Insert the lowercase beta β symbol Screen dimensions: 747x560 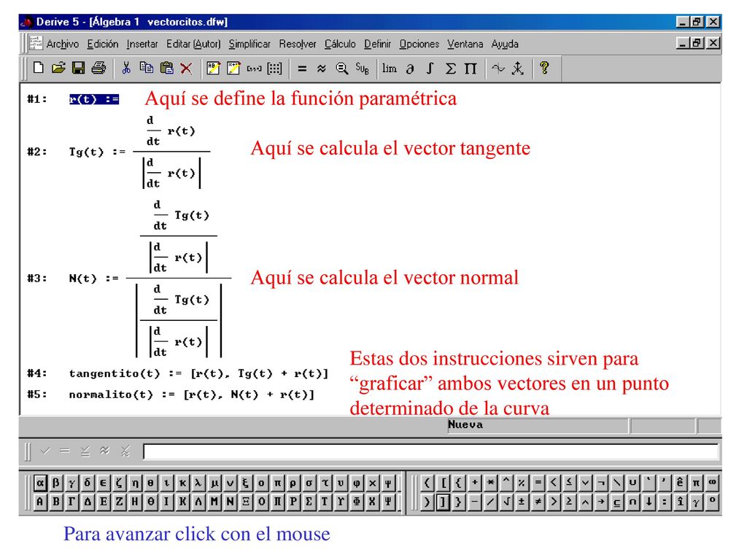pos(55,483)
